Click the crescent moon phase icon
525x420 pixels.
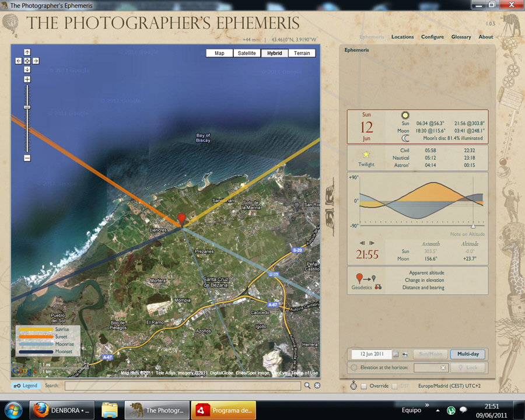[x=405, y=138]
